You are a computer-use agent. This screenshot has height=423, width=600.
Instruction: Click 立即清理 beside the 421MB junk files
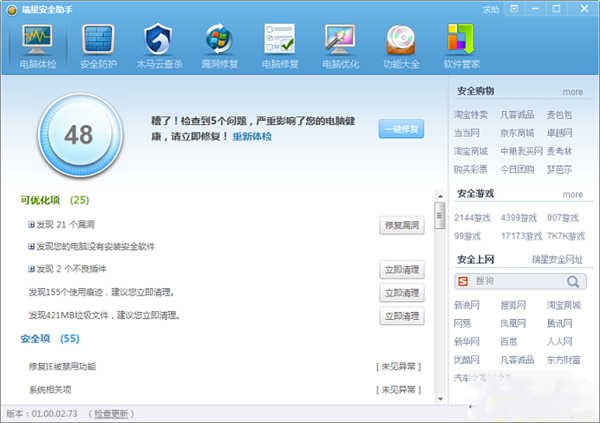tap(401, 317)
